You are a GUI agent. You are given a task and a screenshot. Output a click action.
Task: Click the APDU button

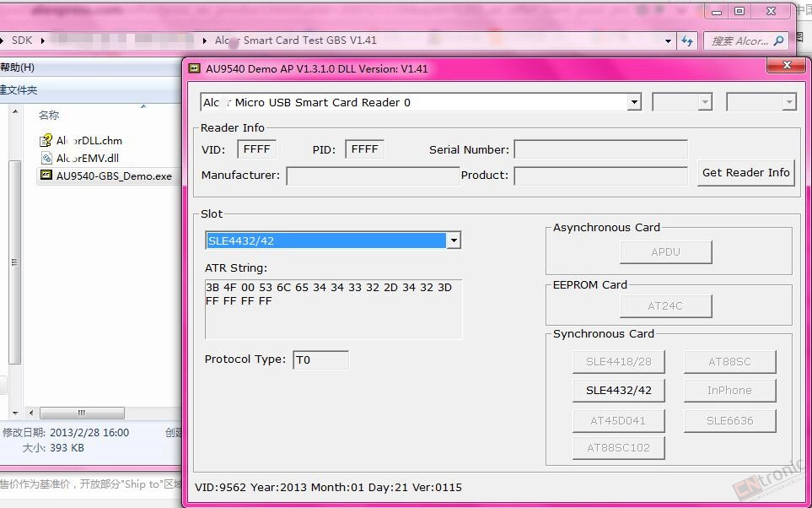(666, 252)
